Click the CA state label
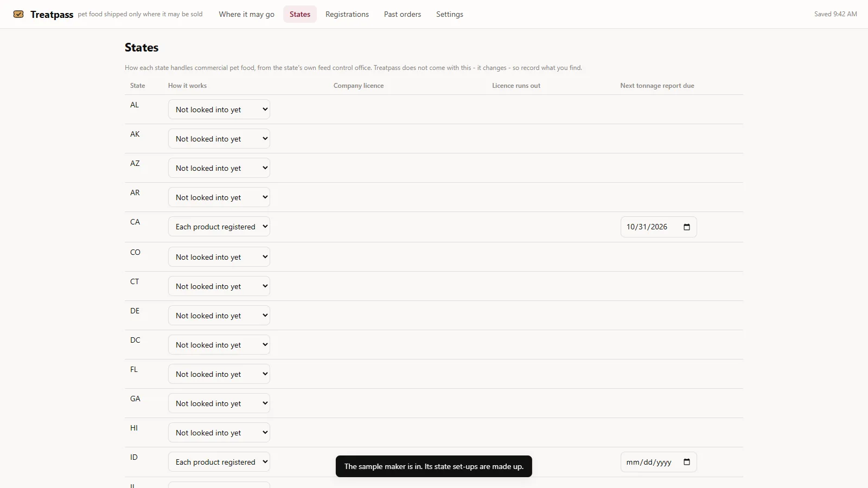This screenshot has width=868, height=488. coord(135,222)
